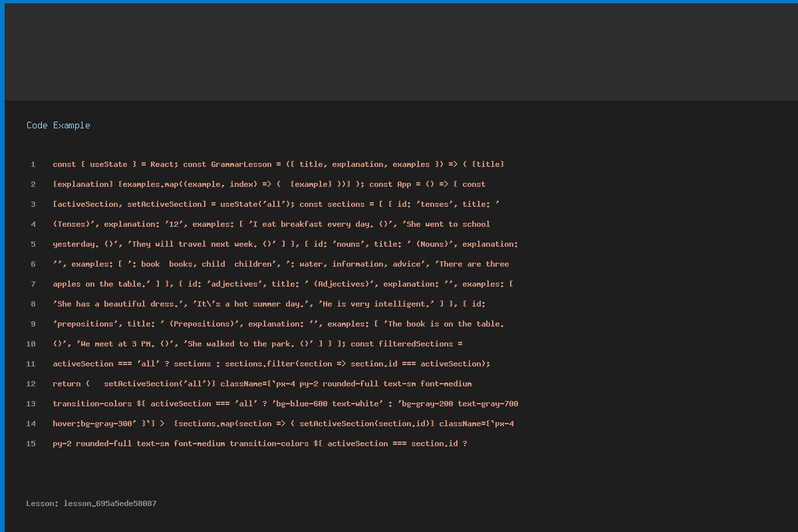Select line number 12 in the gutter
This screenshot has width=798, height=532.
31,384
